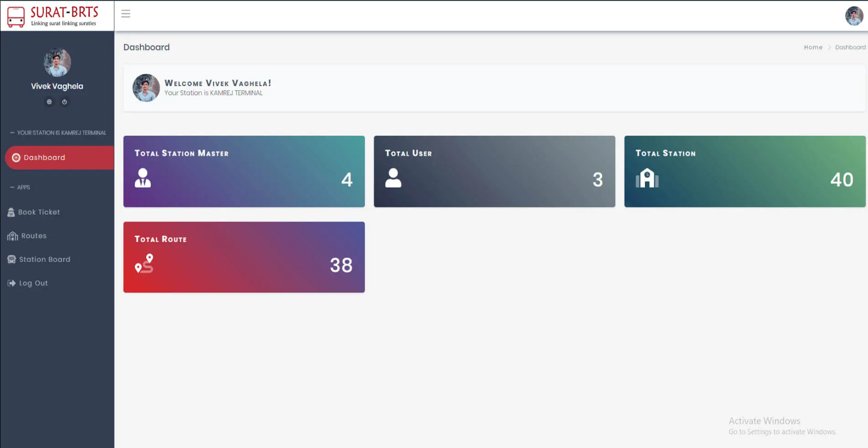
Task: Select Dashboard in the sidebar
Action: (44, 158)
